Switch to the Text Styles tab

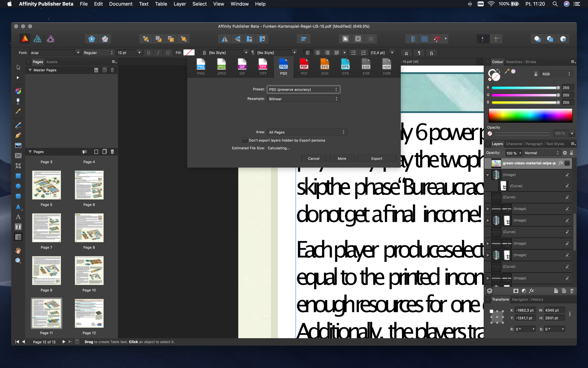555,144
